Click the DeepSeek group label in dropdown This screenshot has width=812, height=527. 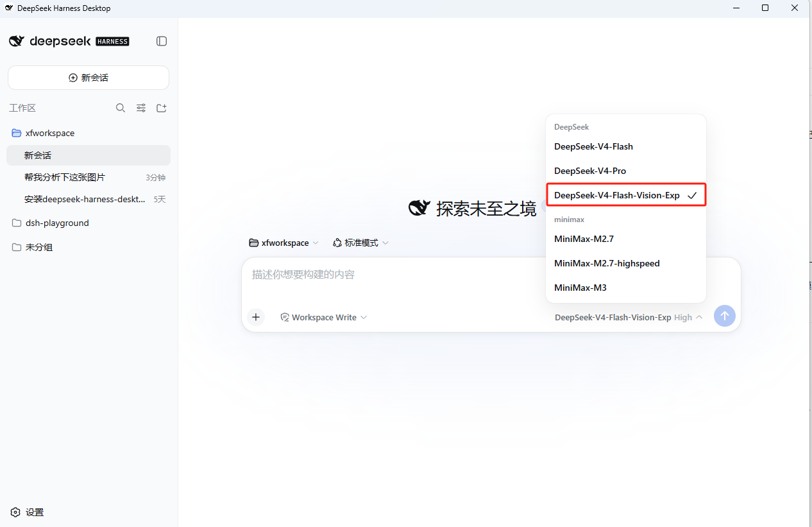pos(571,127)
